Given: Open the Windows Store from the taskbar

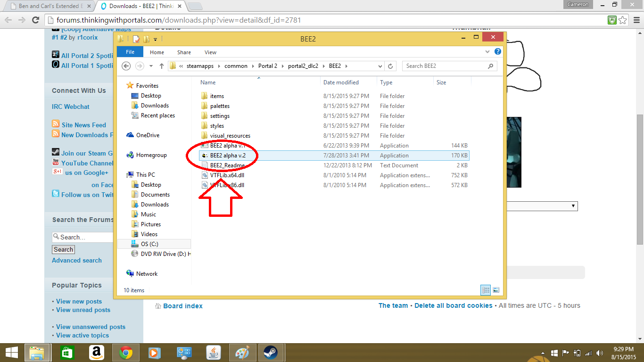Looking at the screenshot, I should pos(67,353).
